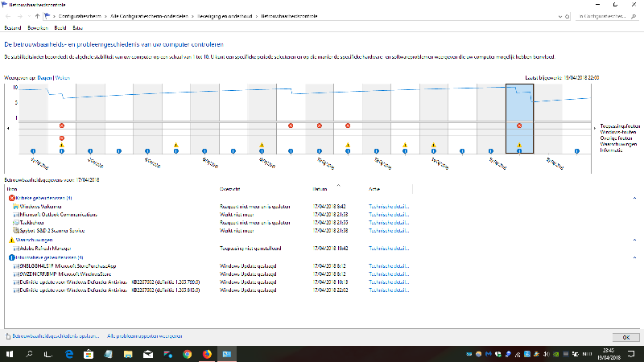Image resolution: width=644 pixels, height=362 pixels.
Task: Open the Action Center notification icon
Action: pyautogui.click(x=631, y=354)
